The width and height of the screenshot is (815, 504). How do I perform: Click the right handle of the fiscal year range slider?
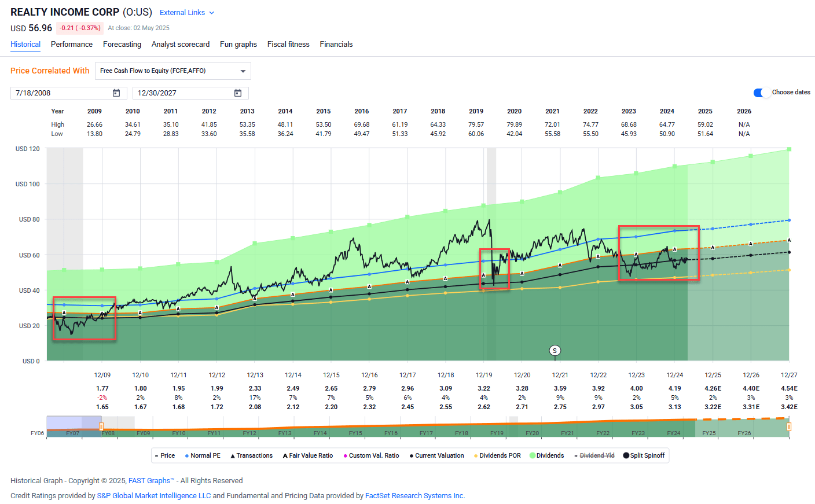(x=789, y=426)
